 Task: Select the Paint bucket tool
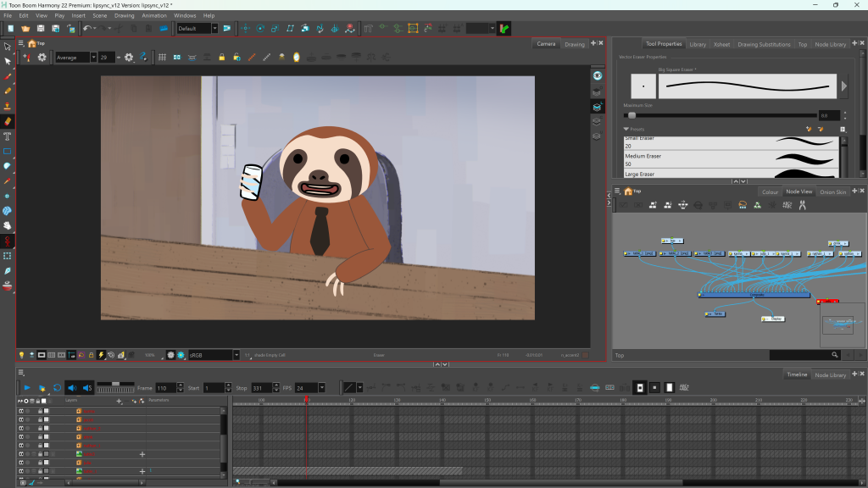pos(8,166)
